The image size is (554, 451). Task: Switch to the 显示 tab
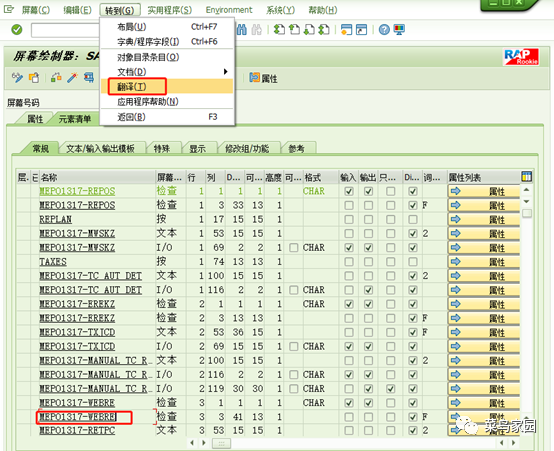pyautogui.click(x=198, y=149)
